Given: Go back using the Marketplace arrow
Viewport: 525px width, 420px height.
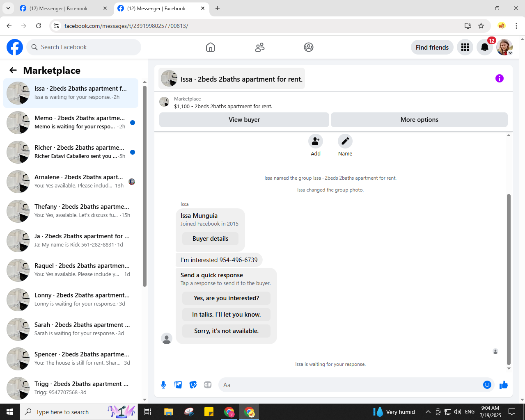Looking at the screenshot, I should [x=13, y=70].
